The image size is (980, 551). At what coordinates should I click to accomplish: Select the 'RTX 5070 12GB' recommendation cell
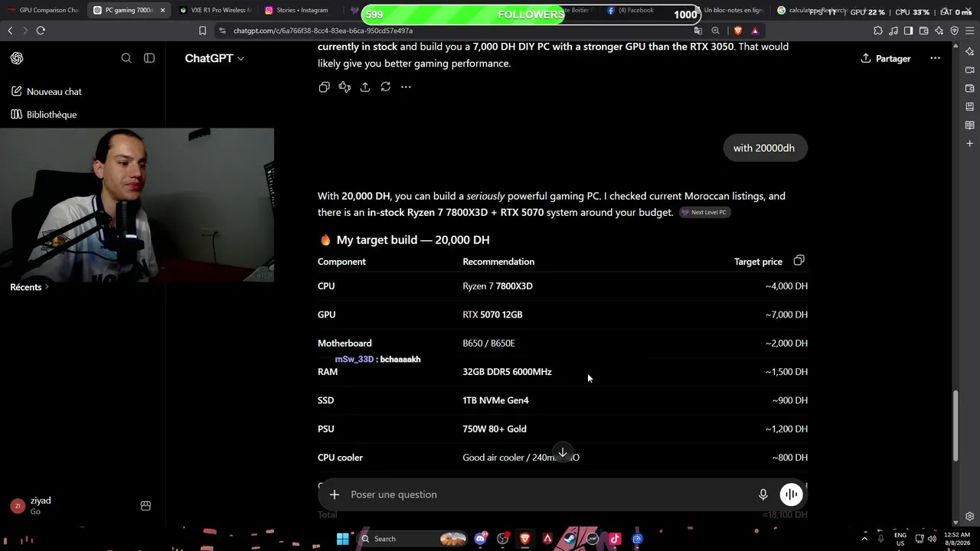[x=492, y=315]
